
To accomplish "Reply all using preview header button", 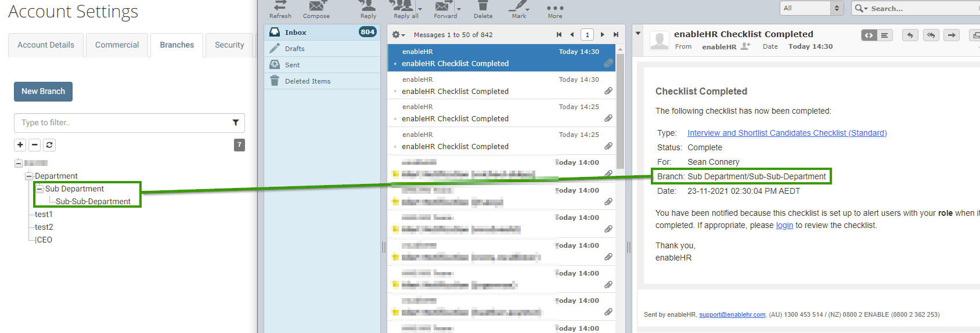I will (931, 35).
